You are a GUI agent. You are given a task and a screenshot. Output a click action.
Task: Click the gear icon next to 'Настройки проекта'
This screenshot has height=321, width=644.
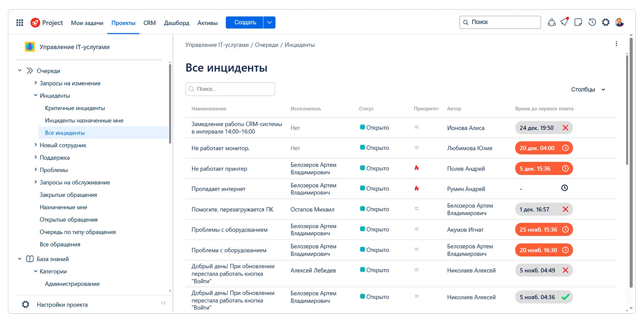[25, 304]
